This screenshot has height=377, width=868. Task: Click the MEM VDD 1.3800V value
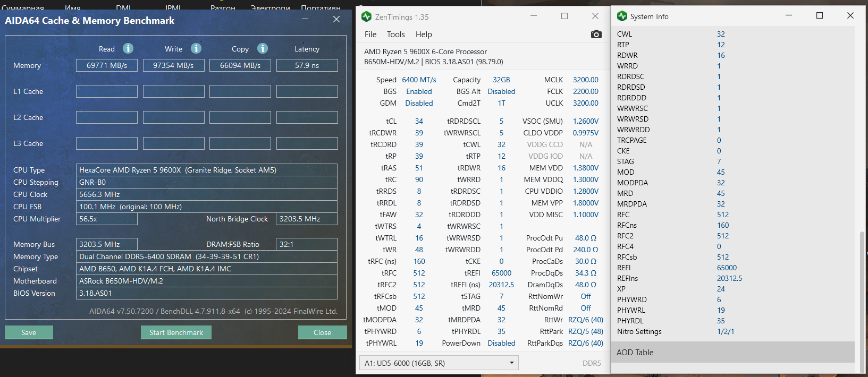point(585,168)
